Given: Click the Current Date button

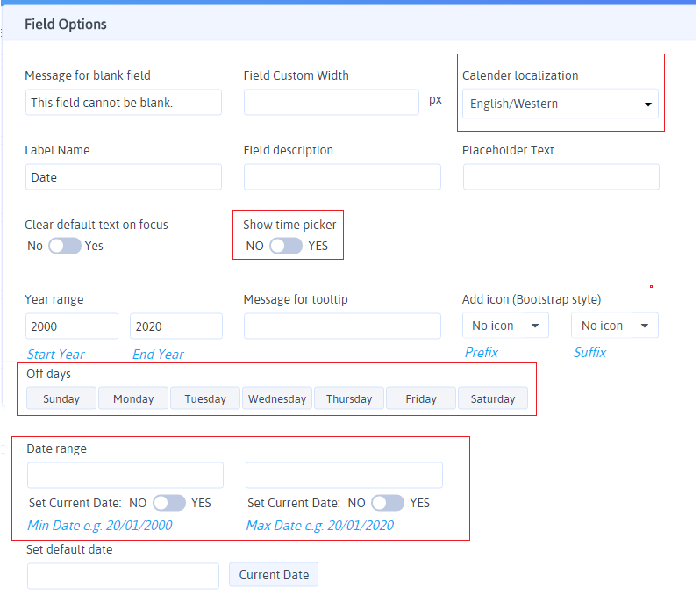Looking at the screenshot, I should click(x=274, y=575).
